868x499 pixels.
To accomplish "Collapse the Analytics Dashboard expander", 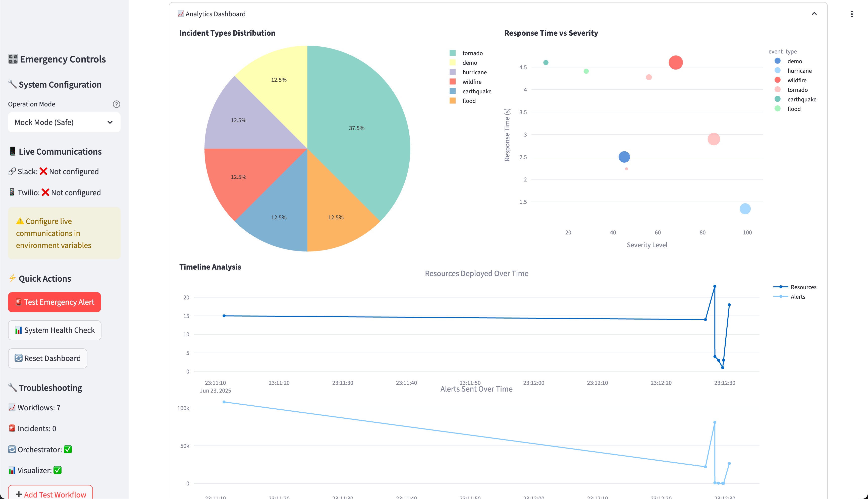I will [814, 14].
